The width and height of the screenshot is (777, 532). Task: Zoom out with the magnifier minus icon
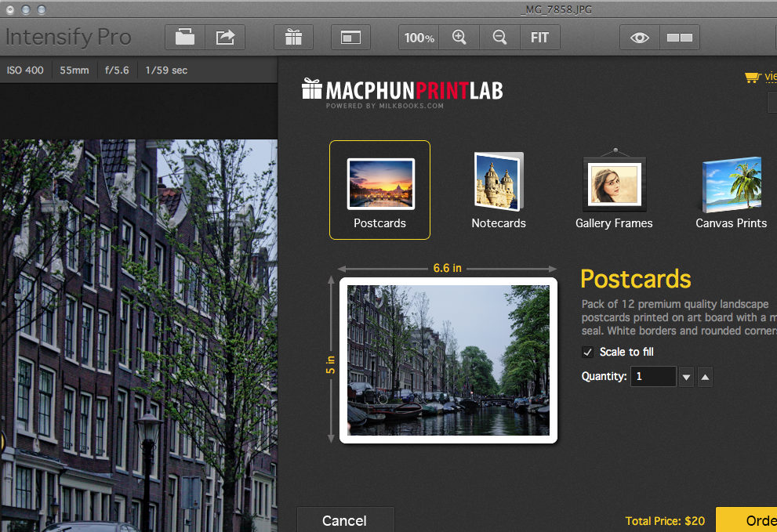tap(499, 37)
